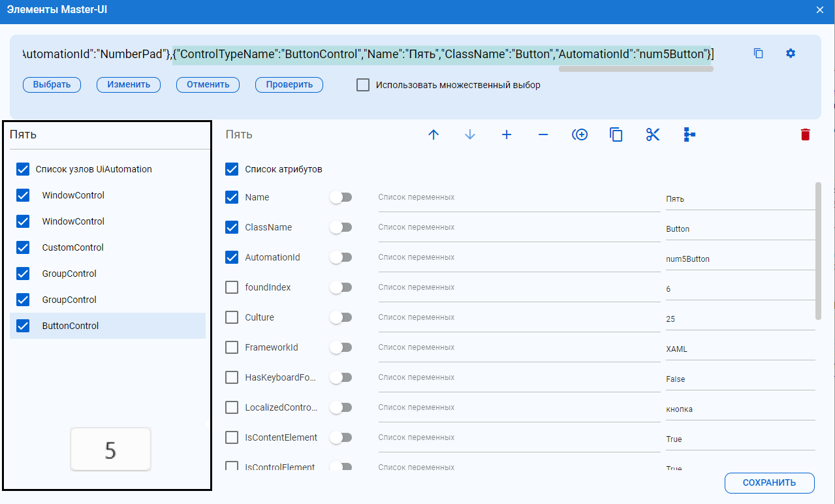Remove an item using the minus icon
Screen dimensions: 835x504
(543, 134)
